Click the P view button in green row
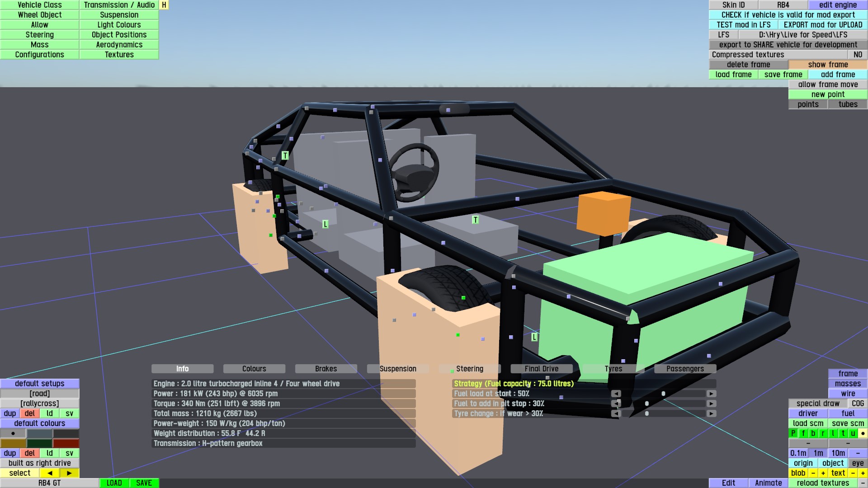Screen dimensions: 868x488 tap(793, 433)
